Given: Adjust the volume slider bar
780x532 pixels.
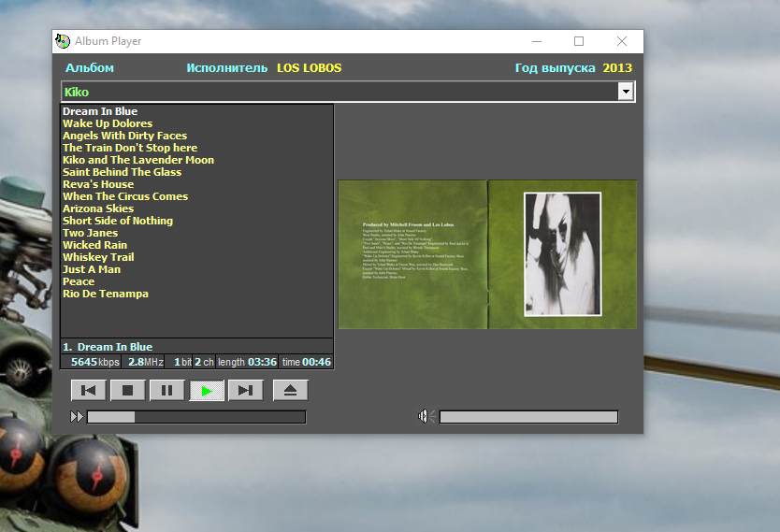Looking at the screenshot, I should coord(528,417).
